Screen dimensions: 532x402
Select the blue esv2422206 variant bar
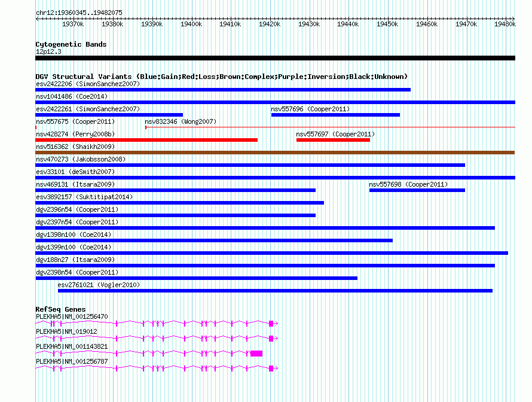[x=223, y=90]
